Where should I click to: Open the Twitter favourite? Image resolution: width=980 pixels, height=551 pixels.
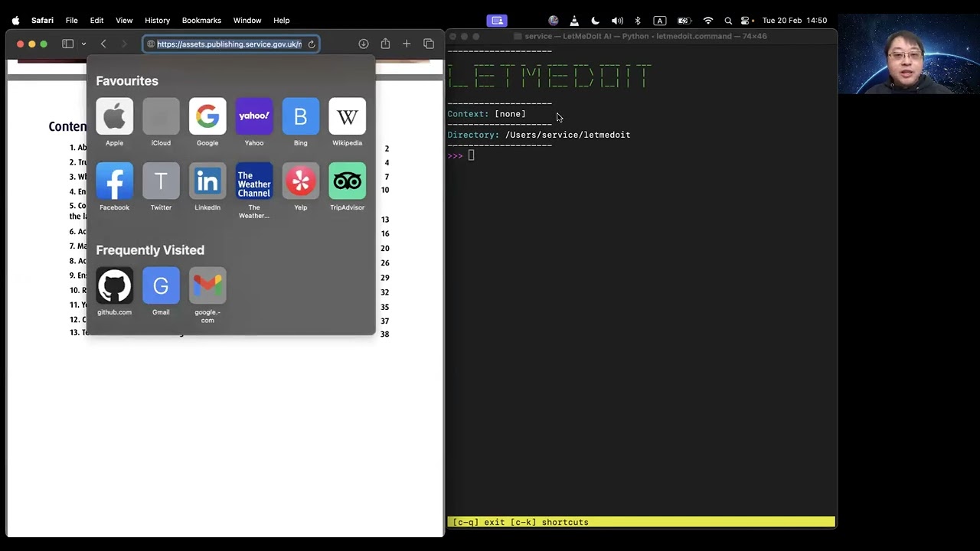point(161,181)
